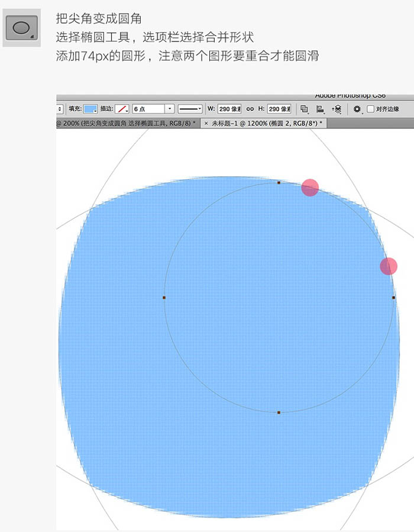This screenshot has height=532, width=414.
Task: Select the Ellipse tool icon
Action: click(22, 28)
